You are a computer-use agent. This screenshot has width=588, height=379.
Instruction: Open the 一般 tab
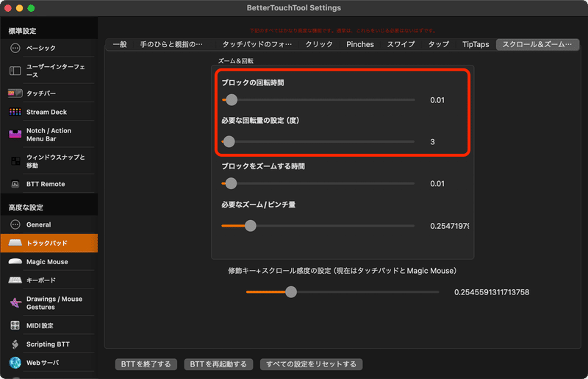(x=120, y=44)
